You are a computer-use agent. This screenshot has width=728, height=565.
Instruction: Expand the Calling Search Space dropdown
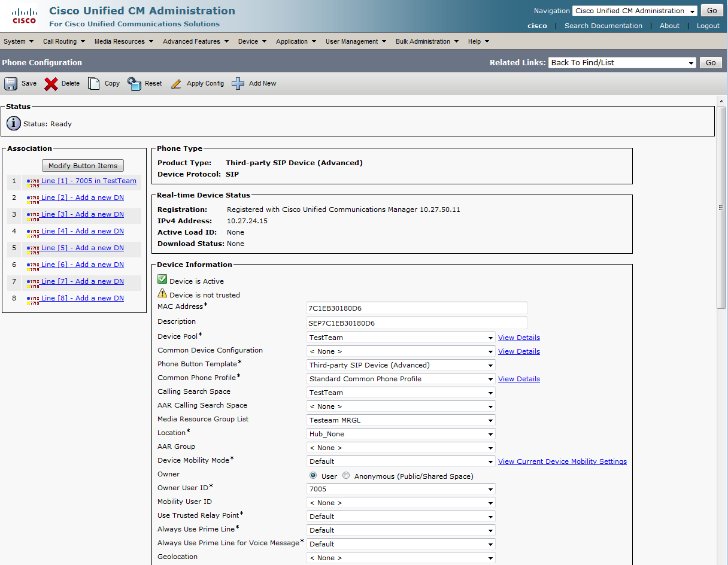point(401,393)
